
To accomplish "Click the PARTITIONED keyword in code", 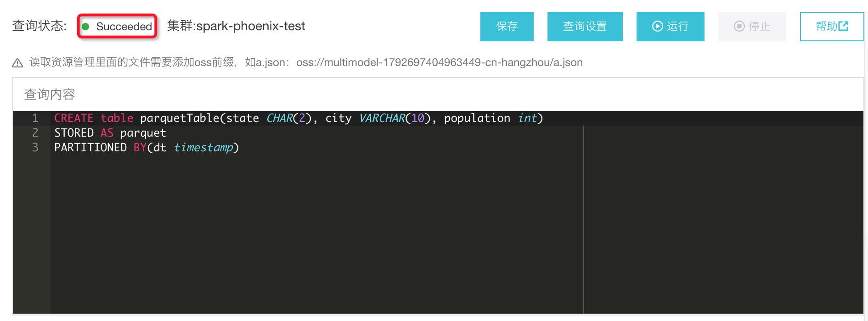I will point(90,148).
